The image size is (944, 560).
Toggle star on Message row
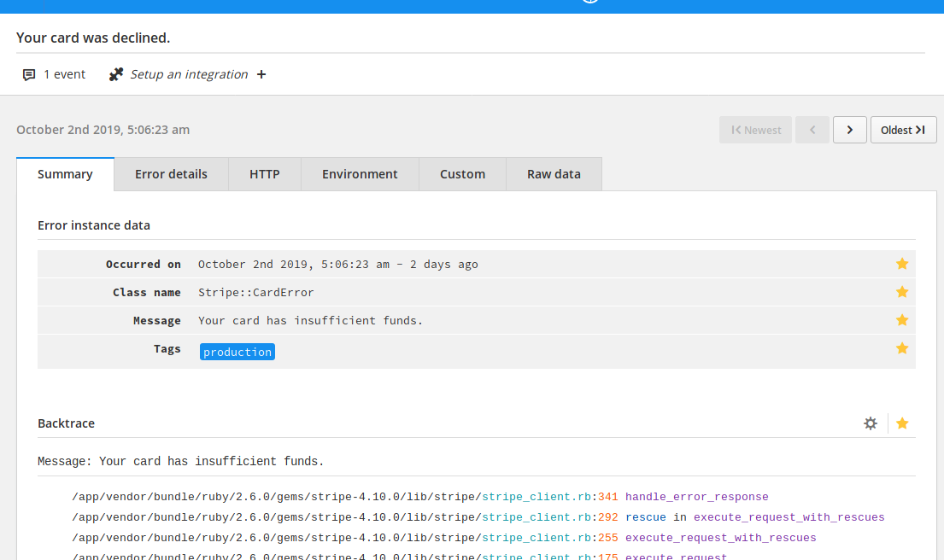[x=902, y=320]
